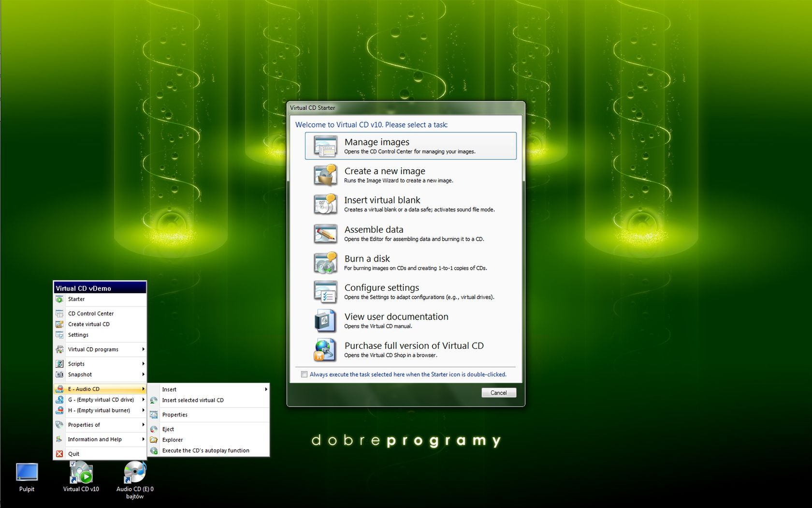
Task: Click the Starter icon in tray menu
Action: click(x=59, y=299)
